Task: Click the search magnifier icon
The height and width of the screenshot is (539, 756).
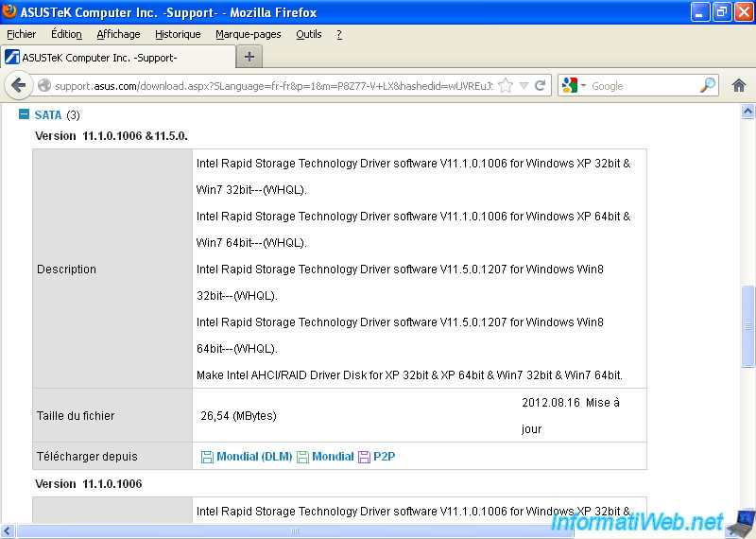Action: [707, 85]
